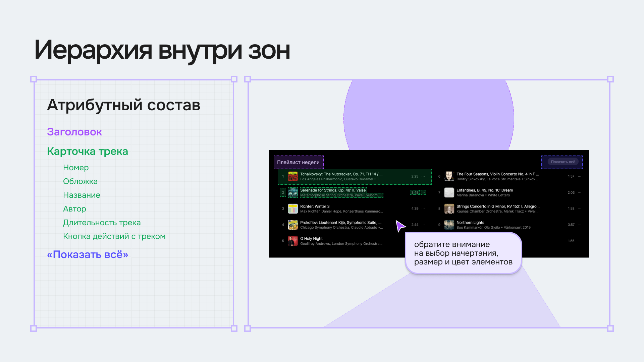Open actions menu for Prokofiev: Lieutenant Kijé
Screen dimensions: 644x362
[x=423, y=225]
